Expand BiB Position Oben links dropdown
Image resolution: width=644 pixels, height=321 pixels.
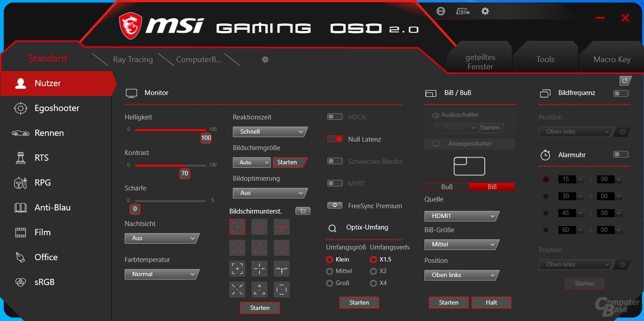462,275
